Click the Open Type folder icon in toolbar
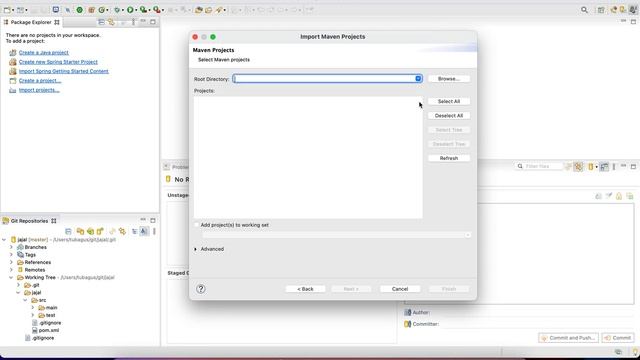 (198, 10)
